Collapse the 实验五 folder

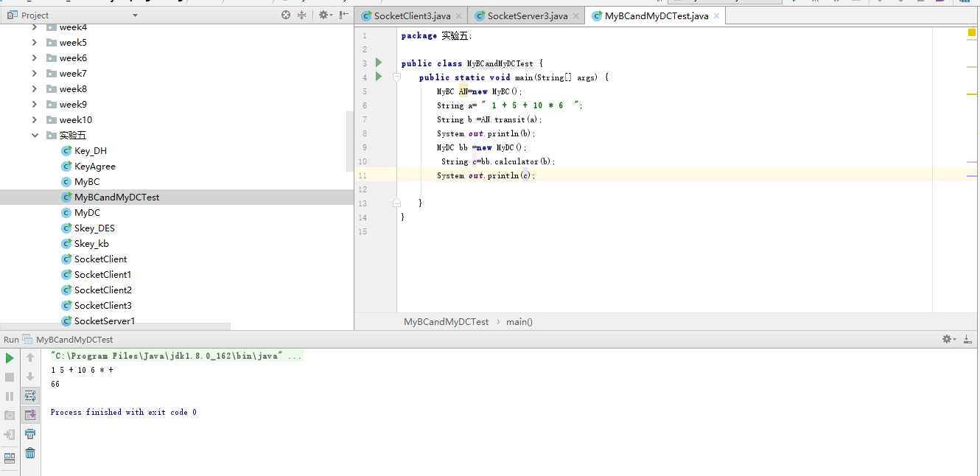point(35,136)
